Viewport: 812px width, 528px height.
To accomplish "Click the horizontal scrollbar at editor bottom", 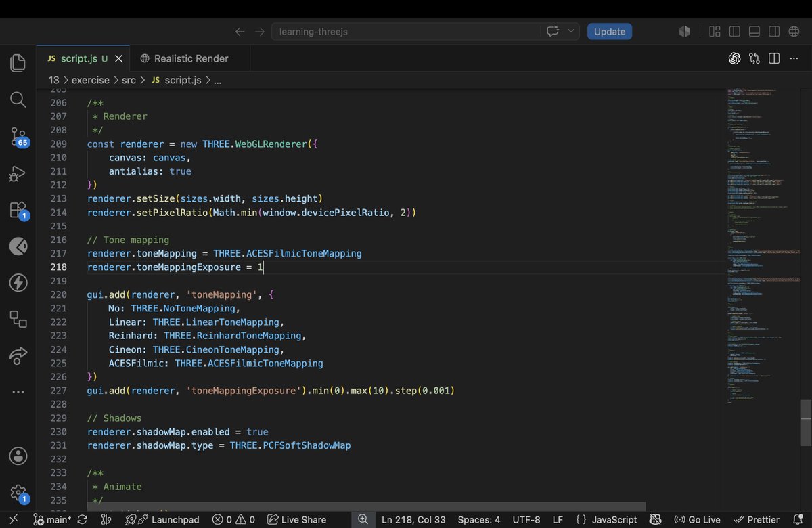I will [x=366, y=506].
